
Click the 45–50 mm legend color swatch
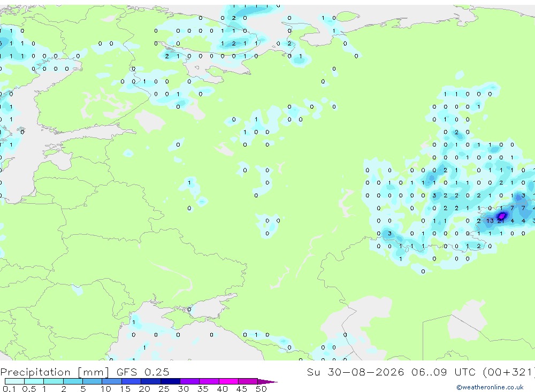point(248,381)
